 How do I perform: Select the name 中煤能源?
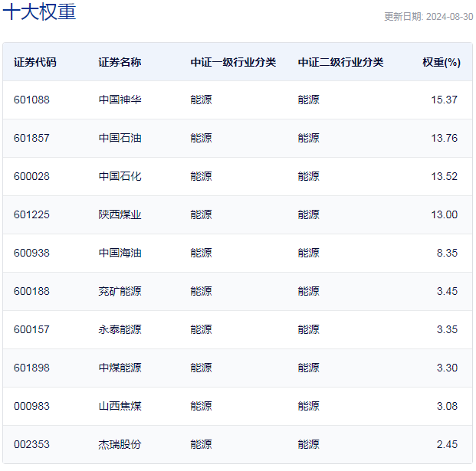pyautogui.click(x=120, y=368)
